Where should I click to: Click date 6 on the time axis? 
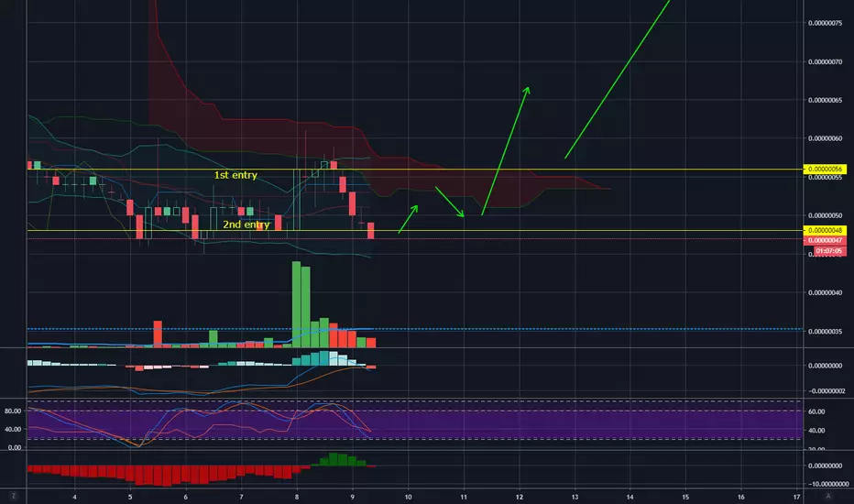coord(186,497)
